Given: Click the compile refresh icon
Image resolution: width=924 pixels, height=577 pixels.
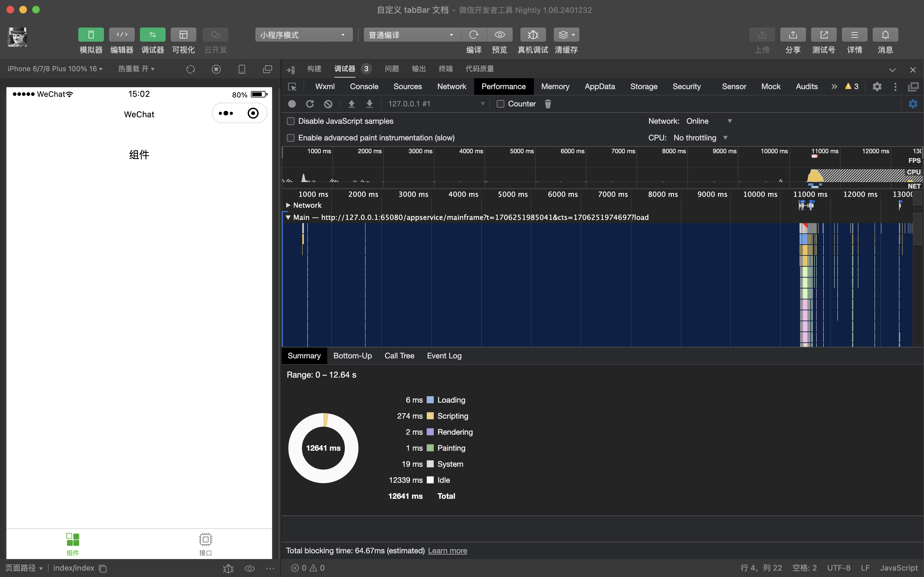Looking at the screenshot, I should pyautogui.click(x=474, y=35).
